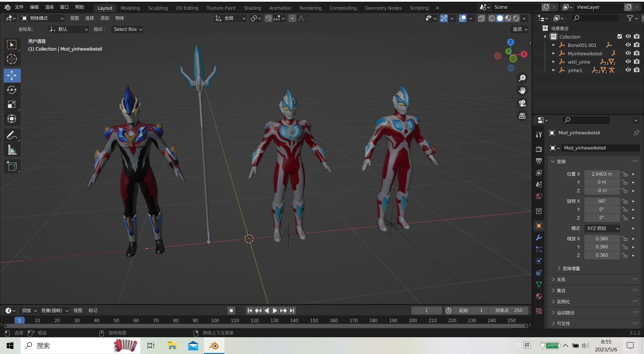This screenshot has height=354, width=644.
Task: Open the Select Box drag dropdown
Action: pyautogui.click(x=127, y=29)
